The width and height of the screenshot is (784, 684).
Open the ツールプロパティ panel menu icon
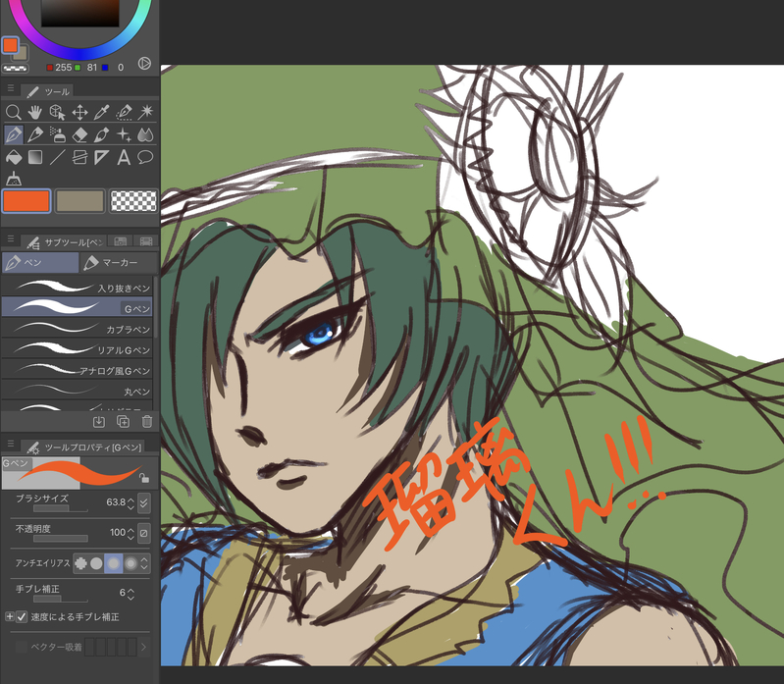[11, 444]
